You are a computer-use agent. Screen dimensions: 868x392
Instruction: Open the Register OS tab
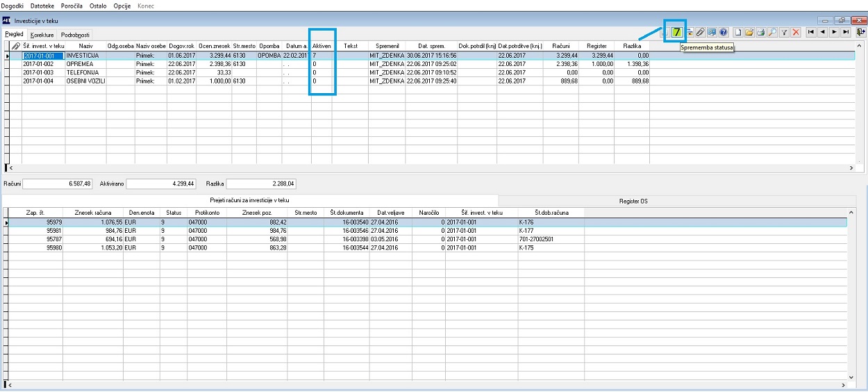(x=633, y=201)
